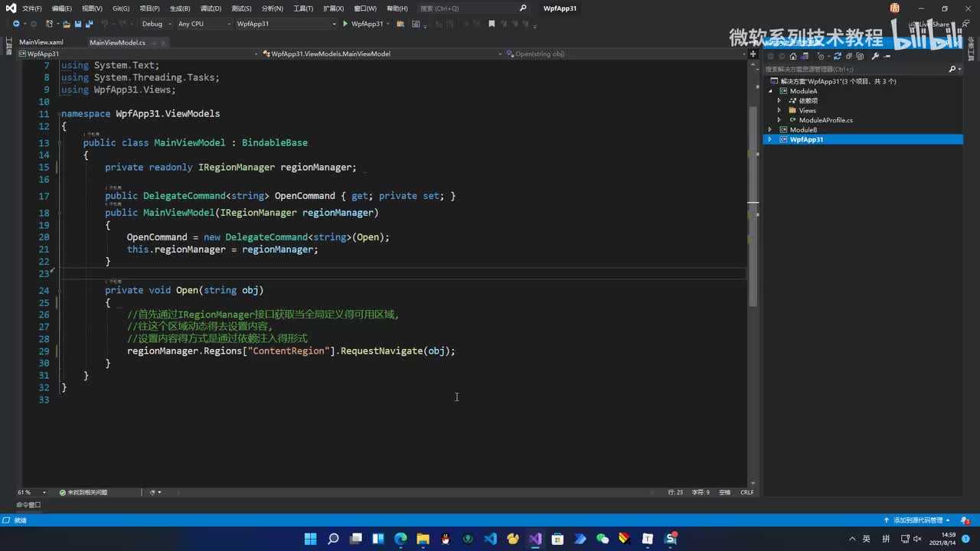Click the Home icon in Solution Explorer

click(792, 57)
